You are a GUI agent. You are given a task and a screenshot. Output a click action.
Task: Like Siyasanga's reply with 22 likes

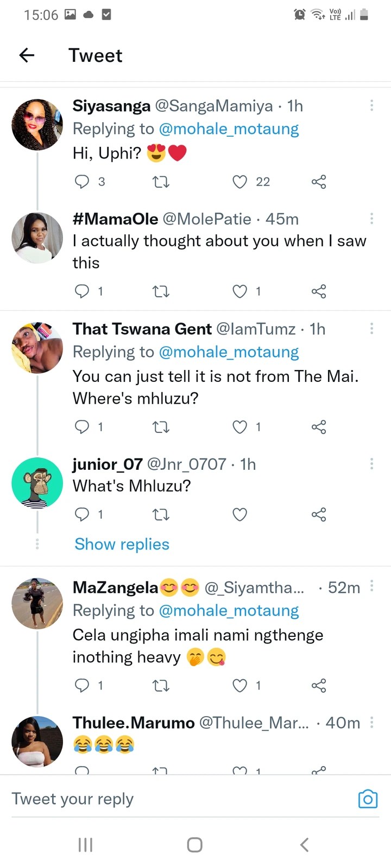[240, 182]
